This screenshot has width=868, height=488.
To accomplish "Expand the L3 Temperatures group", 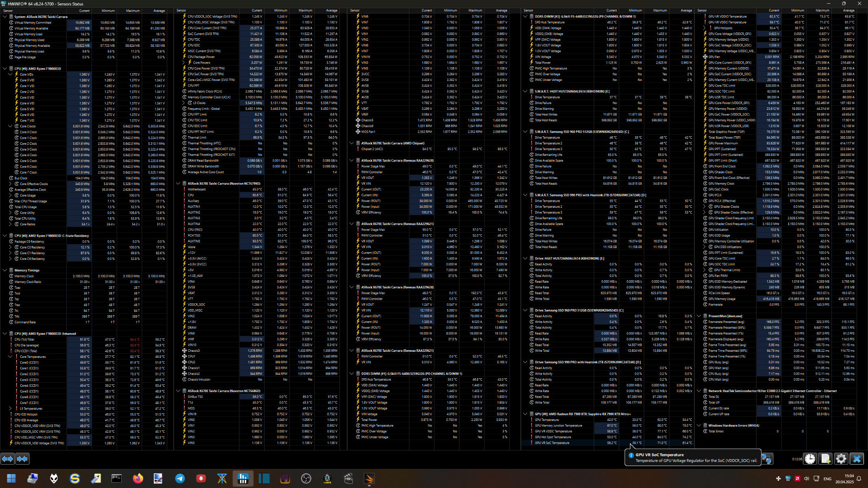I will pyautogui.click(x=10, y=409).
